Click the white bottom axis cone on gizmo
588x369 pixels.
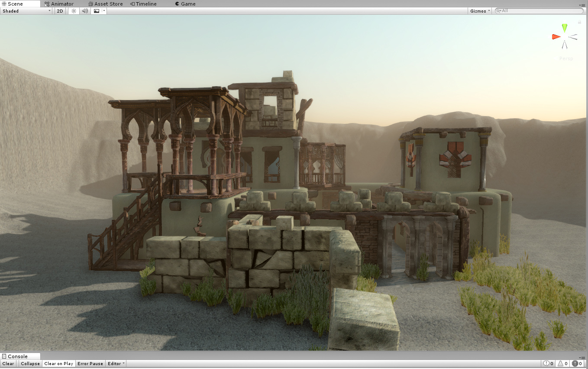565,45
